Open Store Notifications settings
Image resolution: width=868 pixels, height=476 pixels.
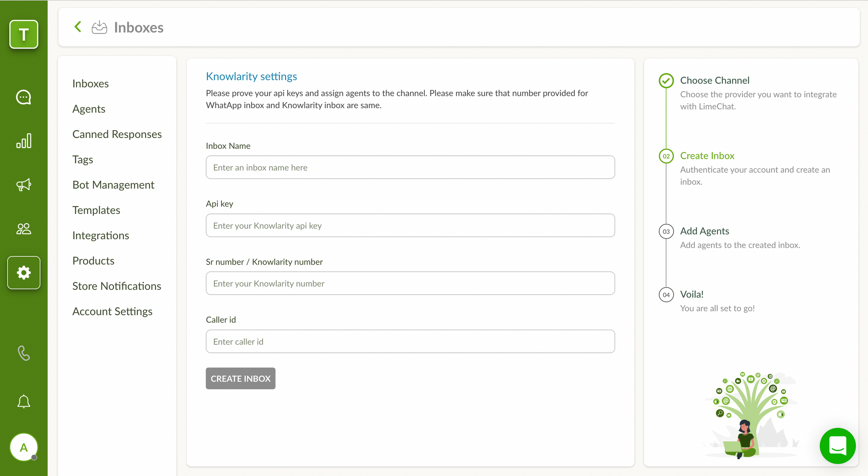[x=117, y=286]
